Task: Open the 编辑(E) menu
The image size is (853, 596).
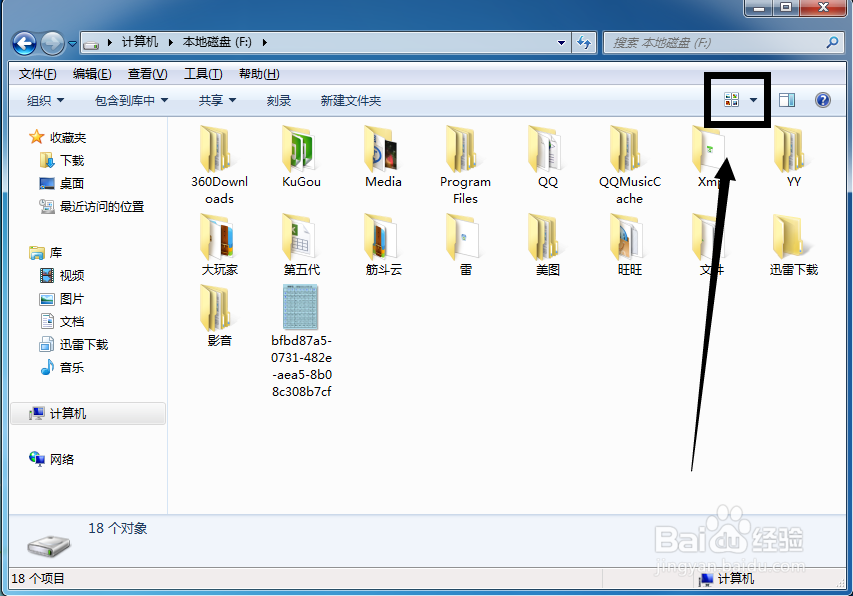Action: 92,74
